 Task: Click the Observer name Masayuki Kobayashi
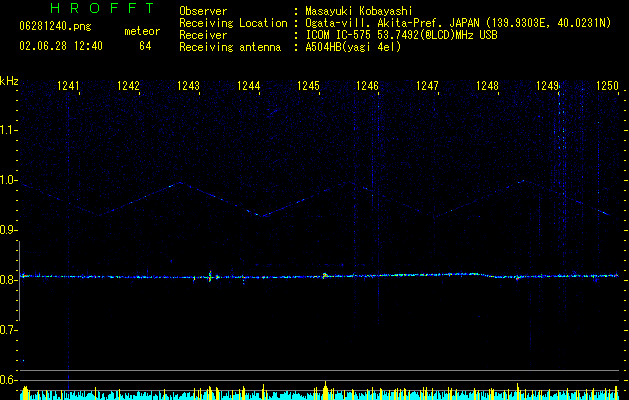[x=359, y=12]
